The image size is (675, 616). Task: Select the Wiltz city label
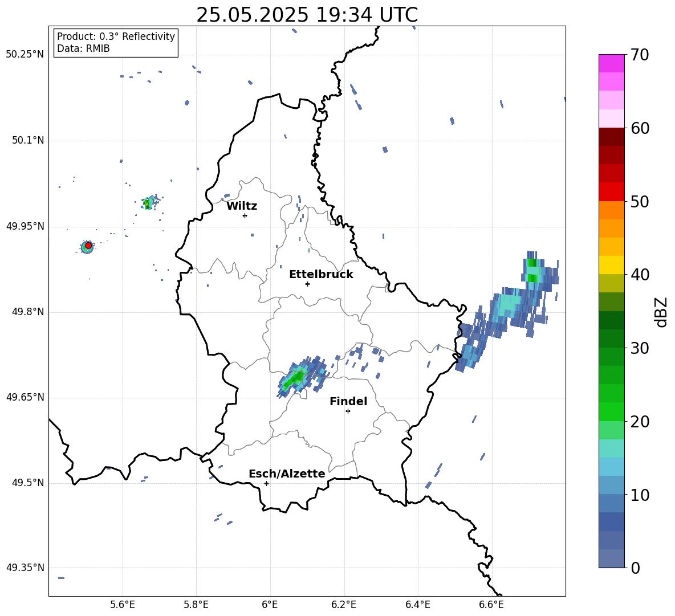pos(242,206)
